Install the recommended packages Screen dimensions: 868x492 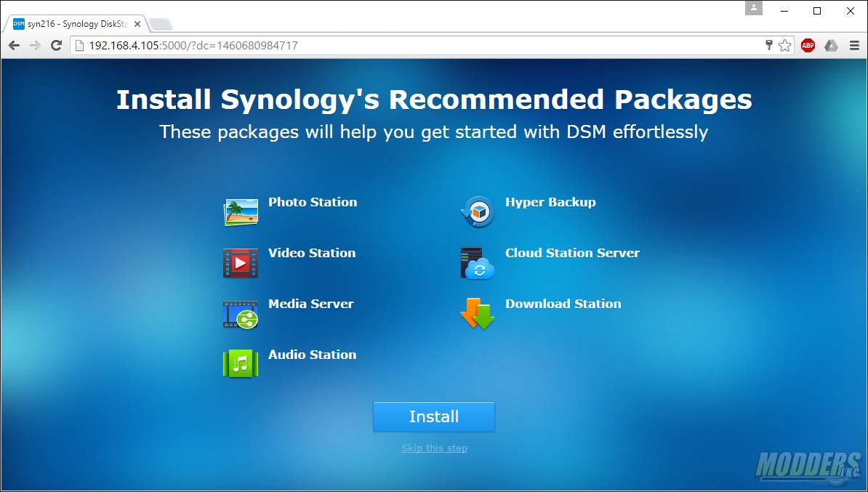pyautogui.click(x=434, y=416)
